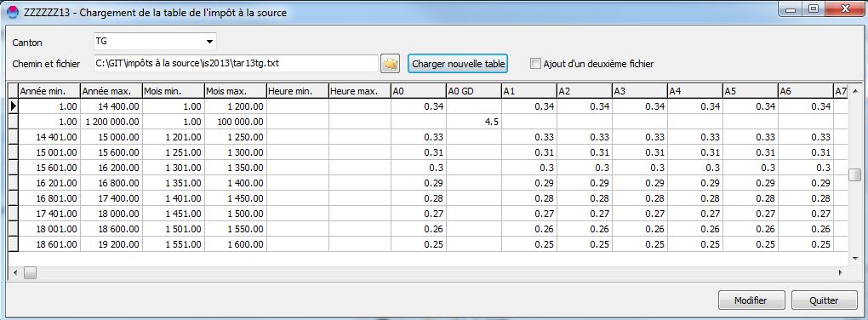The image size is (868, 320).
Task: Click the 0.29 value in A3 column
Action: [639, 183]
